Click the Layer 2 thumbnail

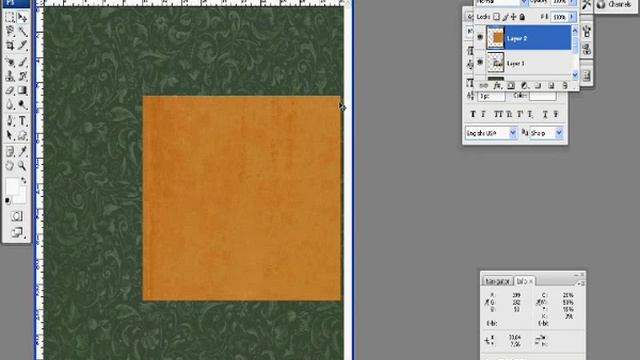[496, 38]
